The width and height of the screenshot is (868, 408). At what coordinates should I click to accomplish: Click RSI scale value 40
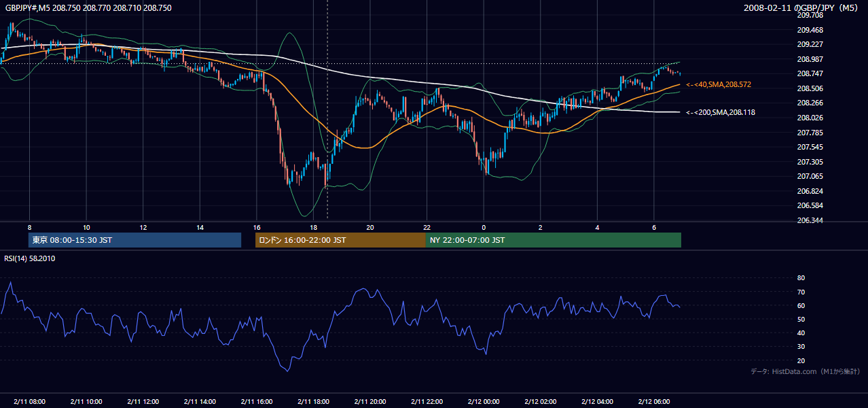click(x=801, y=333)
